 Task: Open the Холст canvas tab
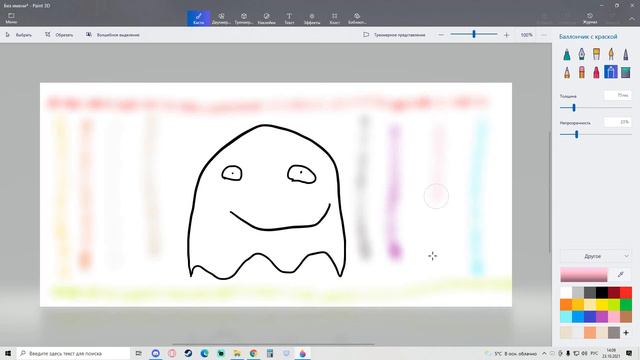pyautogui.click(x=334, y=18)
